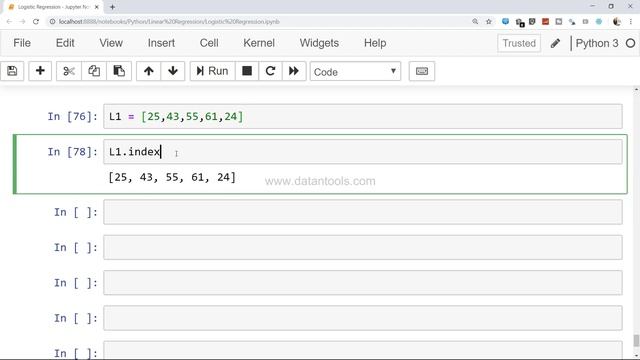The image size is (640, 360).
Task: Run the current cell
Action: point(212,71)
